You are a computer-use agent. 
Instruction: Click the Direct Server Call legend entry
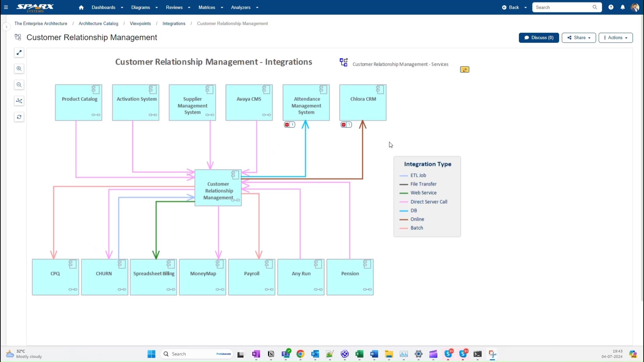click(x=423, y=202)
